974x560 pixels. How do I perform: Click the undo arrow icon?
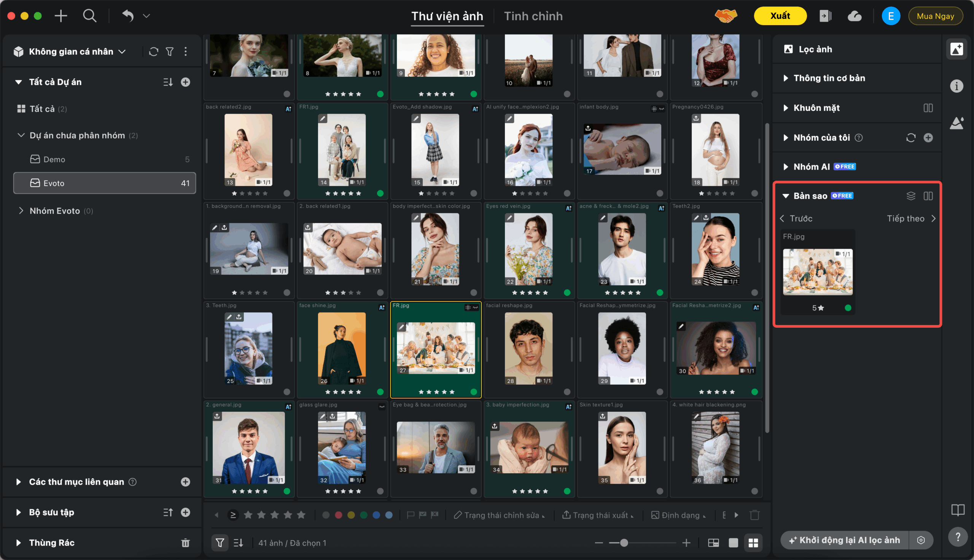point(128,16)
